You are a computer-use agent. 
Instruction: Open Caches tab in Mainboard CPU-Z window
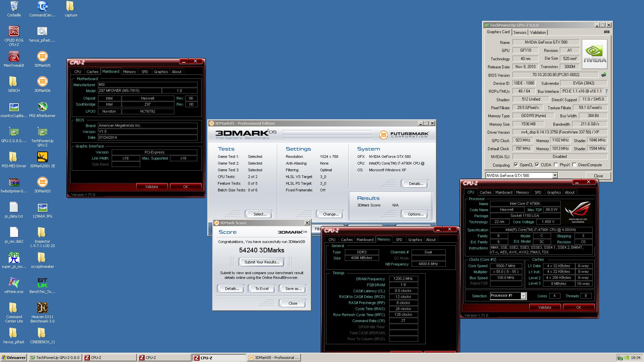tap(93, 72)
